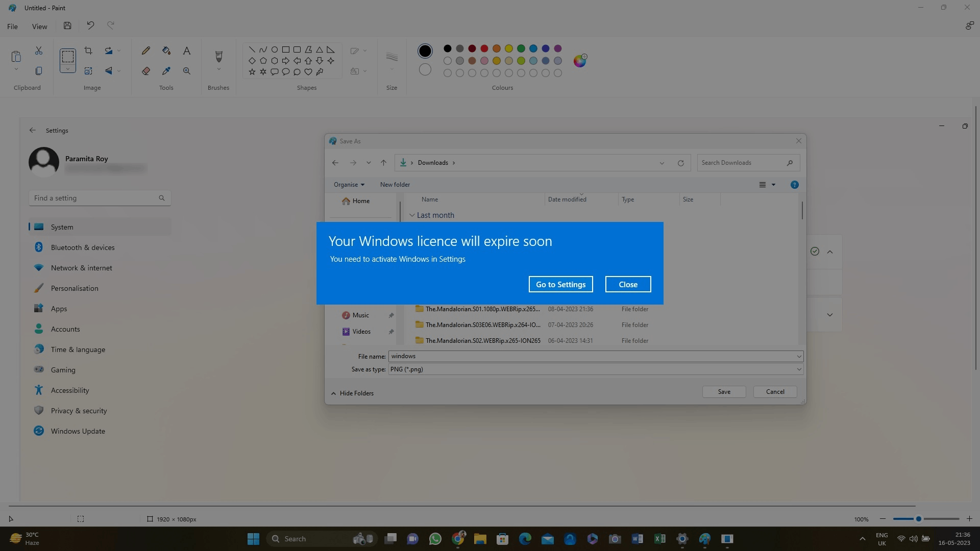Viewport: 980px width, 551px height.
Task: Select the Text tool
Action: click(x=187, y=51)
